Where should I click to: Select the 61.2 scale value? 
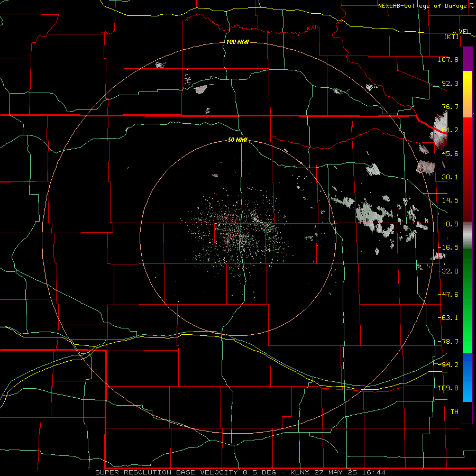pyautogui.click(x=450, y=130)
